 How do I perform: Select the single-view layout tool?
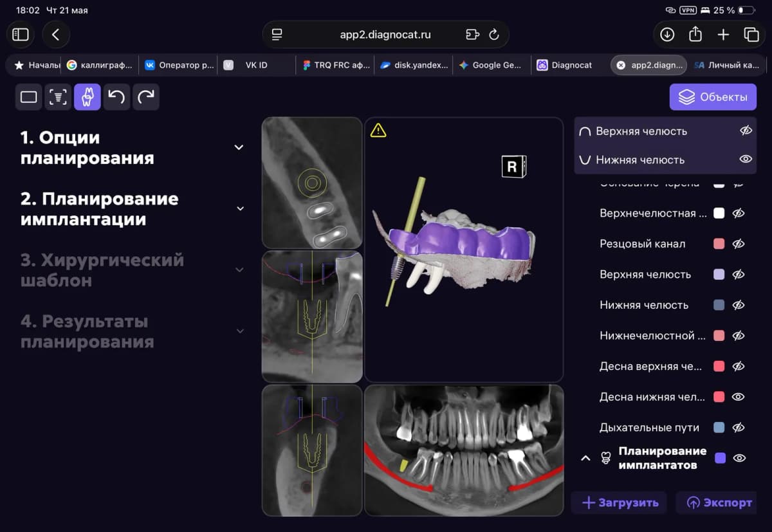coord(29,97)
